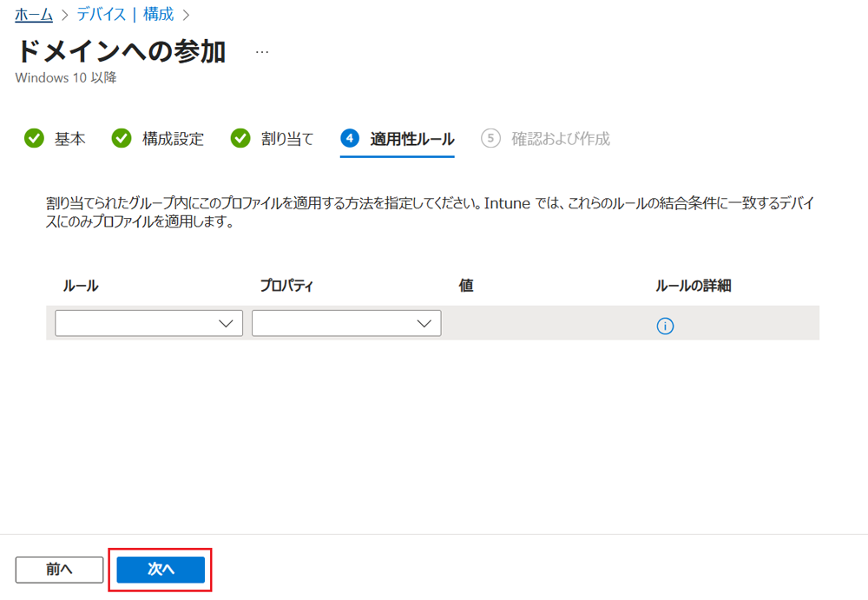Viewport: 868px width, 600px height.
Task: Switch to the 構成設定 step
Action: [173, 139]
